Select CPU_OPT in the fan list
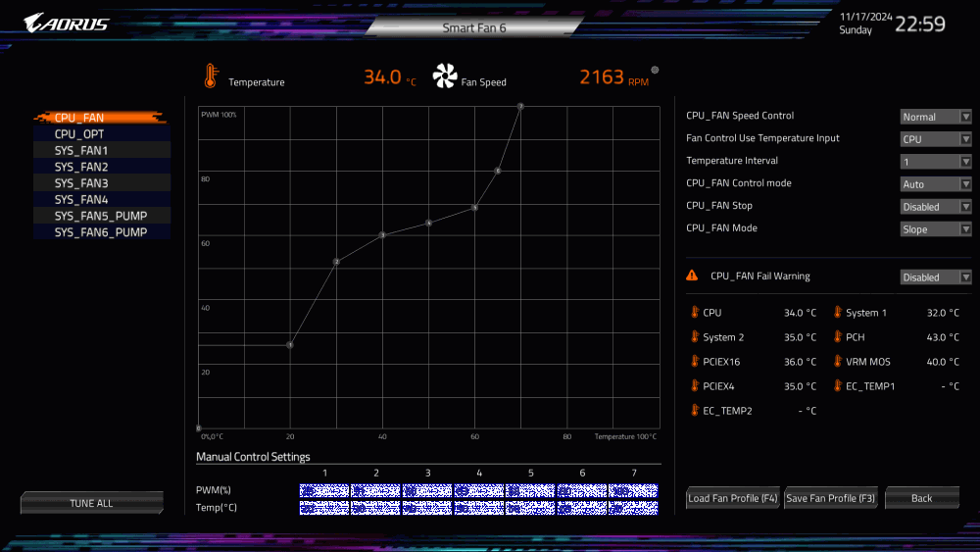The width and height of the screenshot is (980, 552). [x=101, y=133]
